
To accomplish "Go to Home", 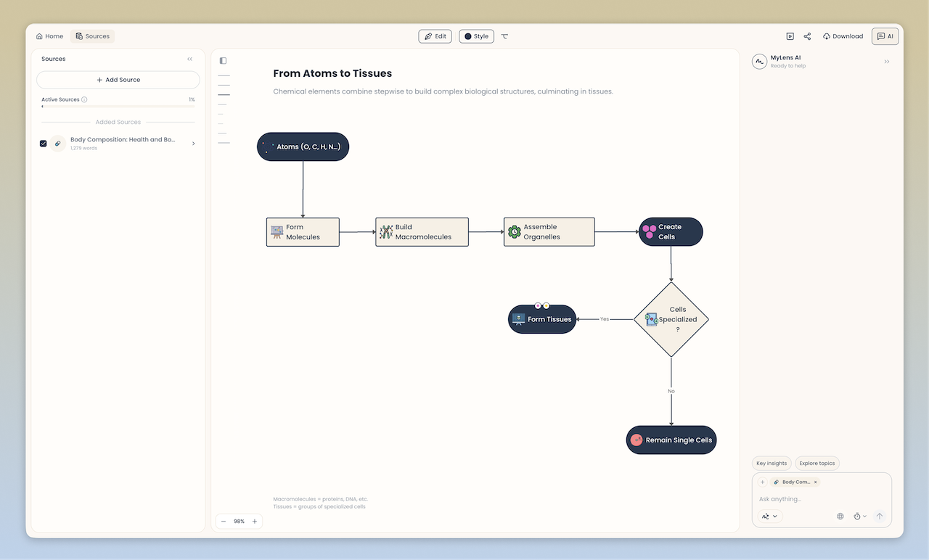I will [x=49, y=36].
